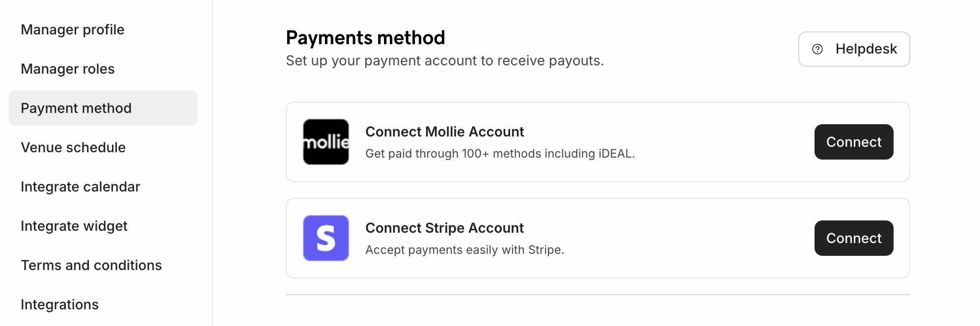Click the Helpdesk question mark icon
The width and height of the screenshot is (980, 326).
[x=817, y=49]
